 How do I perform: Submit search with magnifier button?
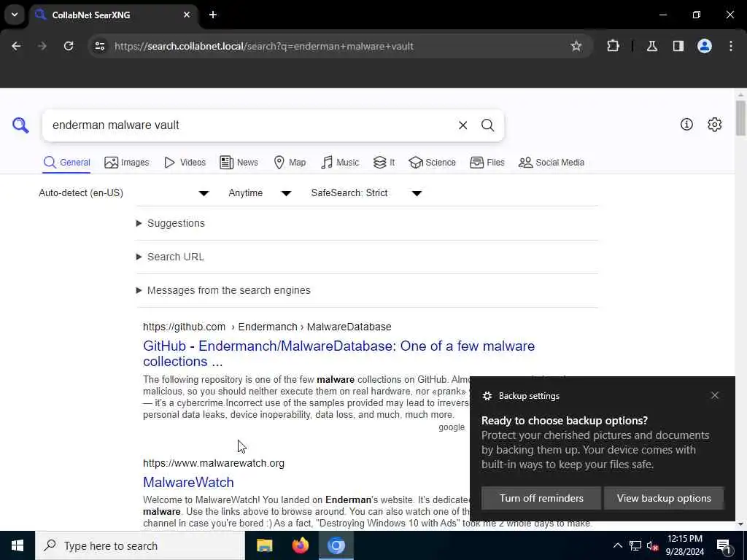click(487, 125)
